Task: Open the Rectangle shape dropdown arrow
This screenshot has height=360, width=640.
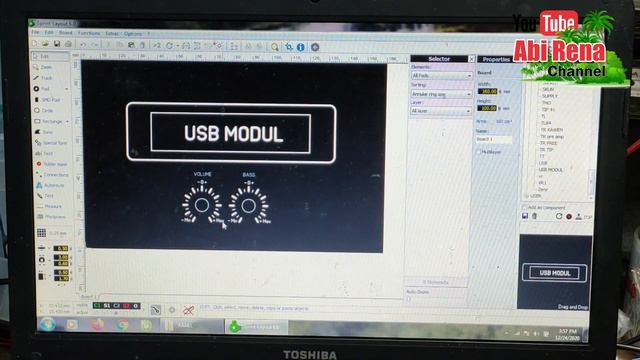Action: coord(67,121)
